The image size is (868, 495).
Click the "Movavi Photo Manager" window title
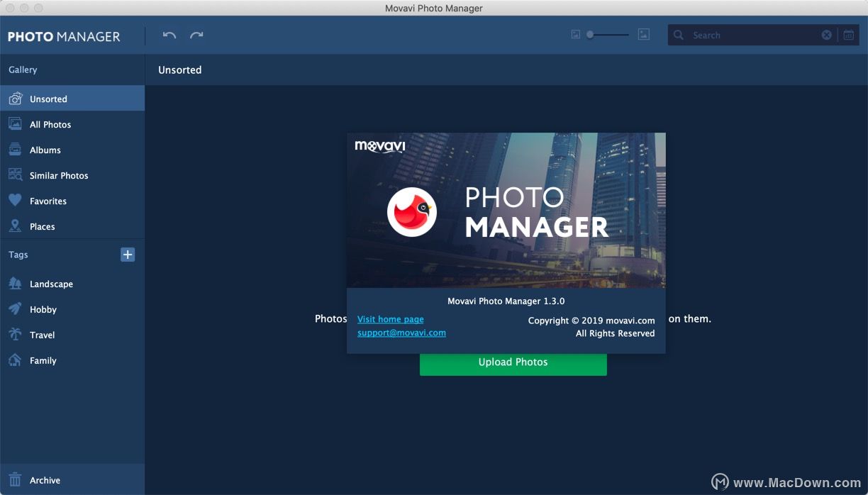point(434,8)
